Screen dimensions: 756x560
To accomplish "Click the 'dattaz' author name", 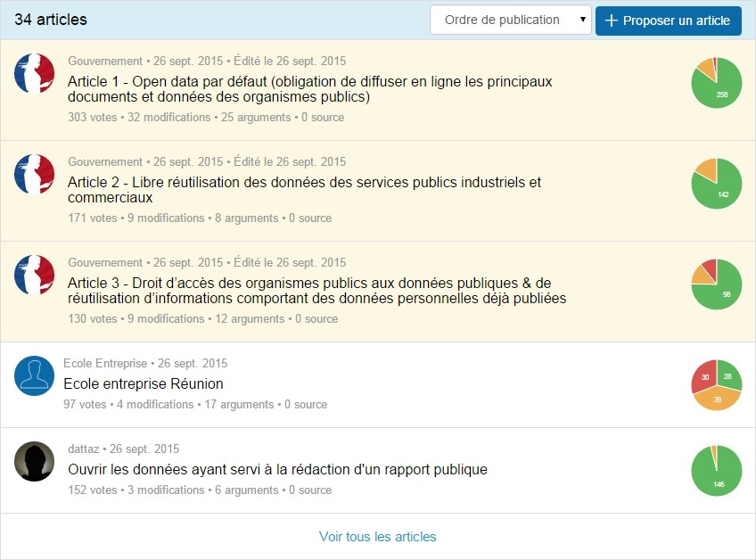I will click(84, 449).
